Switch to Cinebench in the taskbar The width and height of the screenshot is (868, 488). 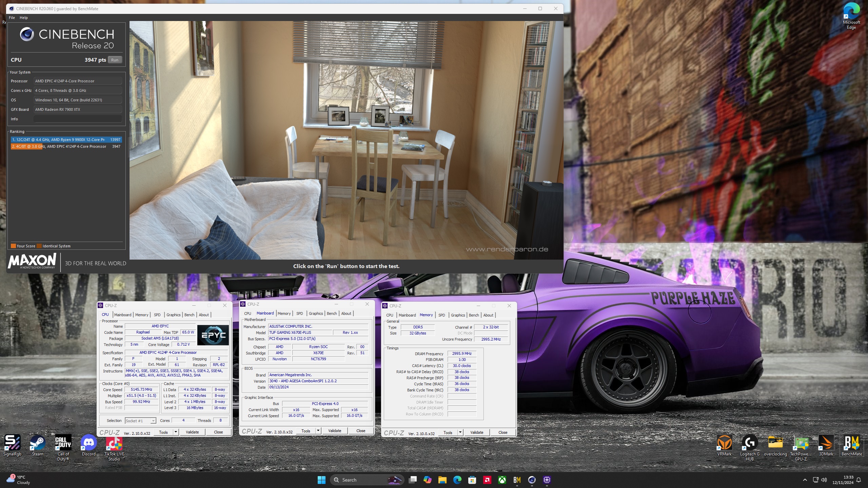(x=532, y=480)
